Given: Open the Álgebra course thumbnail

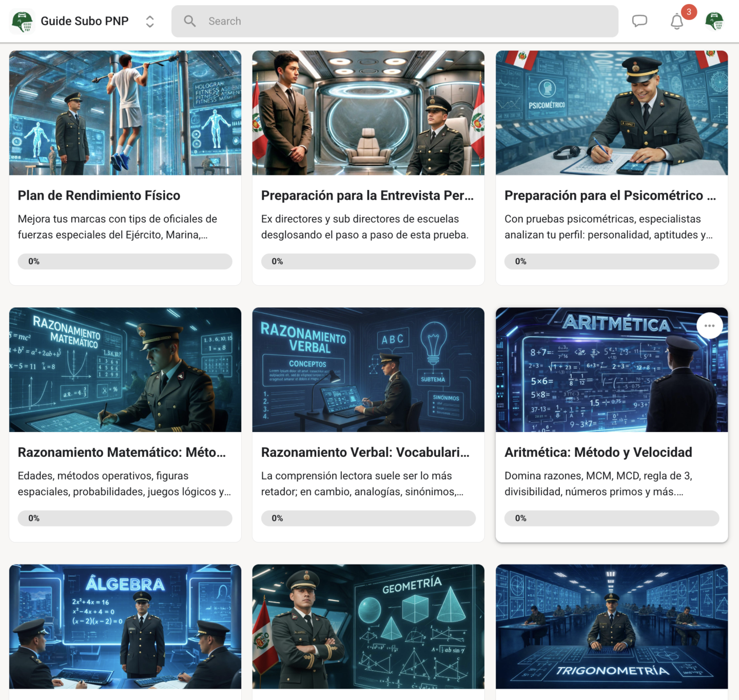Looking at the screenshot, I should [125, 627].
